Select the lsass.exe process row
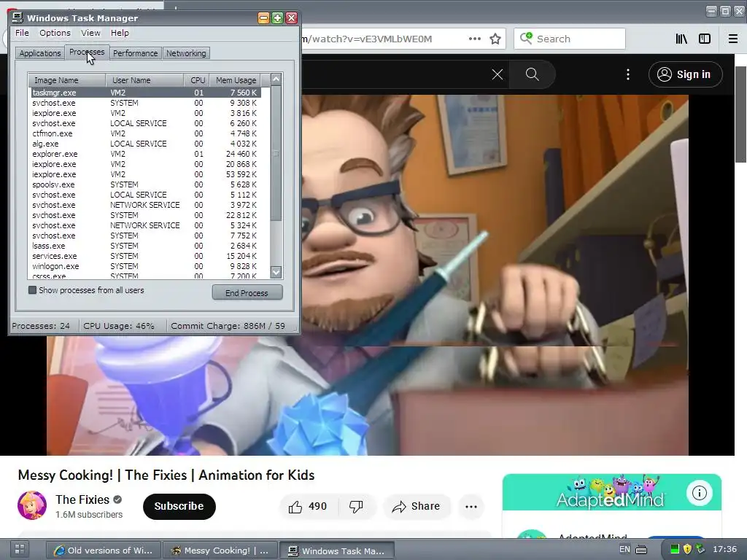Viewport: 747px width, 560px height. [146, 246]
